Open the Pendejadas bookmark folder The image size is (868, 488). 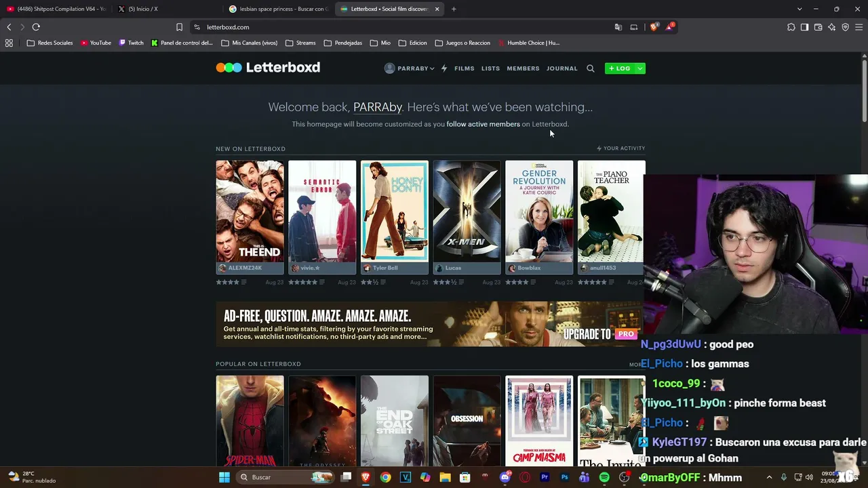tap(343, 43)
